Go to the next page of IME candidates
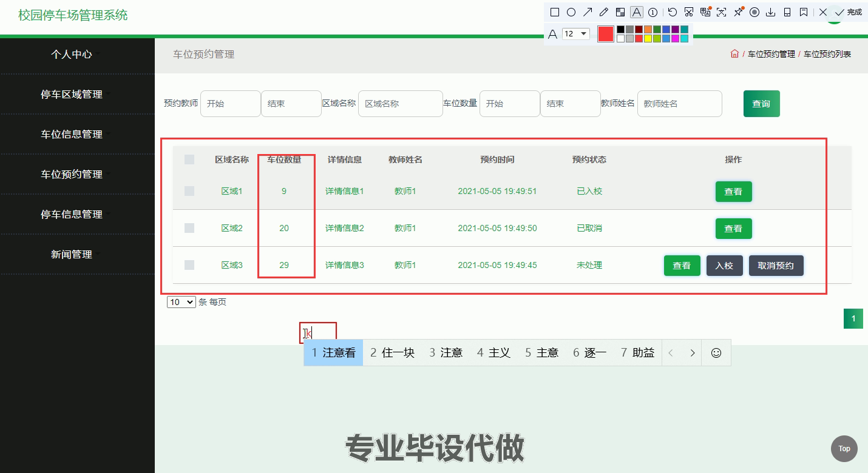 coord(693,352)
